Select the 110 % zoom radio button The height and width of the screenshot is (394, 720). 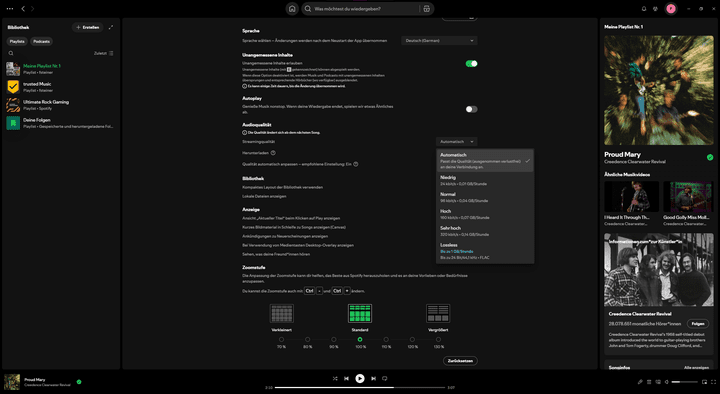pos(386,339)
